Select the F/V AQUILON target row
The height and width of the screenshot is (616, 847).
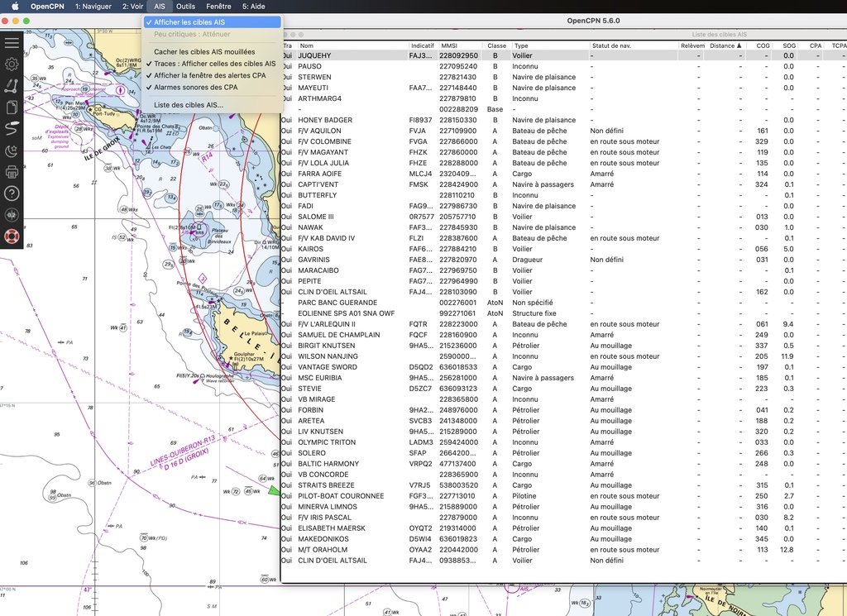tap(564, 131)
